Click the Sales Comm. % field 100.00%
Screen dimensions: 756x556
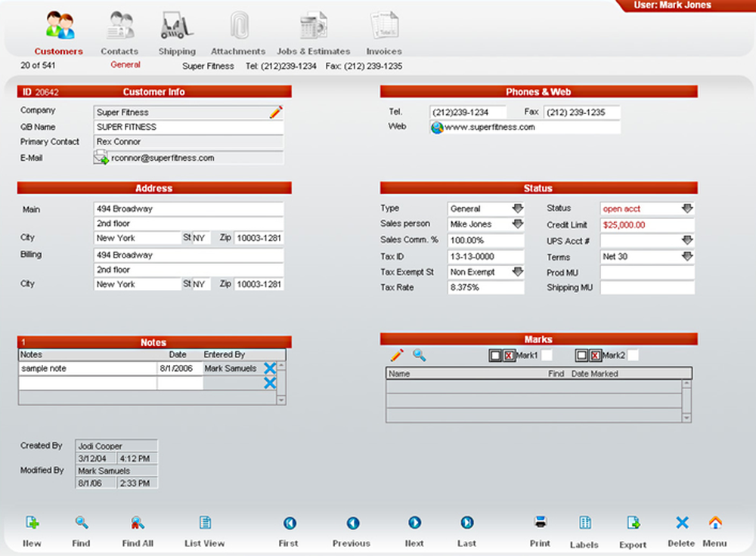point(485,240)
